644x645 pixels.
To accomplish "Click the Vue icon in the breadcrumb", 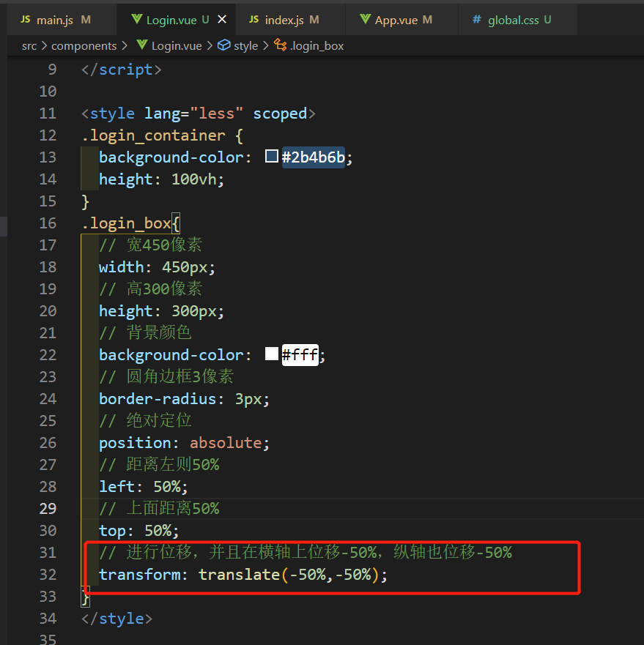I will [x=142, y=45].
